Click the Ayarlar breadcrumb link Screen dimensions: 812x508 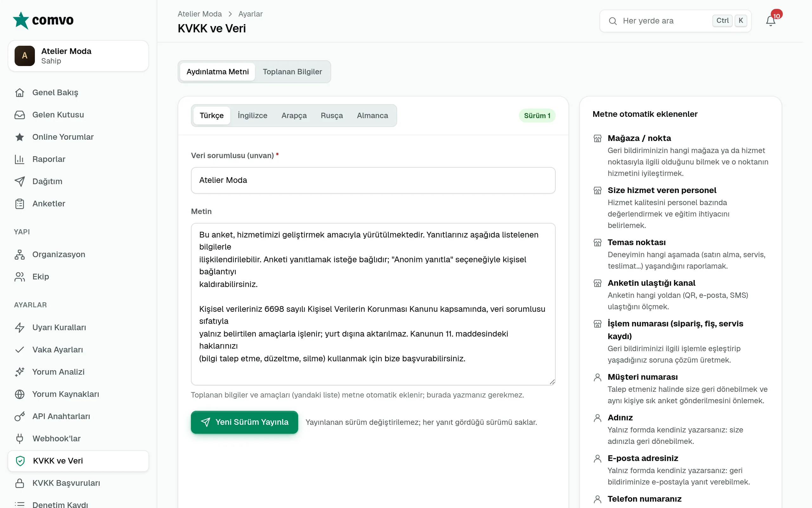250,14
